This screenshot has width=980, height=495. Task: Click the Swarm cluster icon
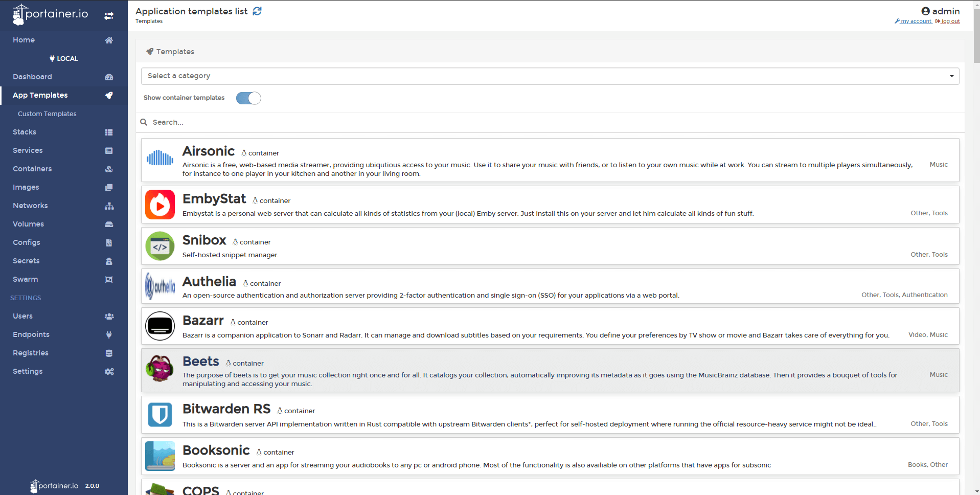tap(109, 280)
